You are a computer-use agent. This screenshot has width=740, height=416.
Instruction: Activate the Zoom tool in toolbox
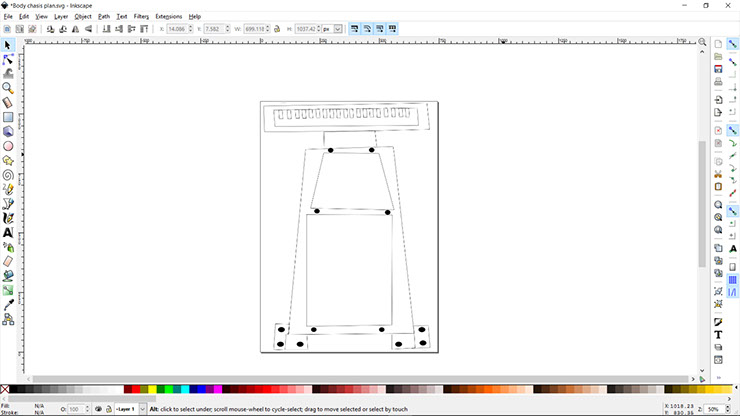pos(8,88)
